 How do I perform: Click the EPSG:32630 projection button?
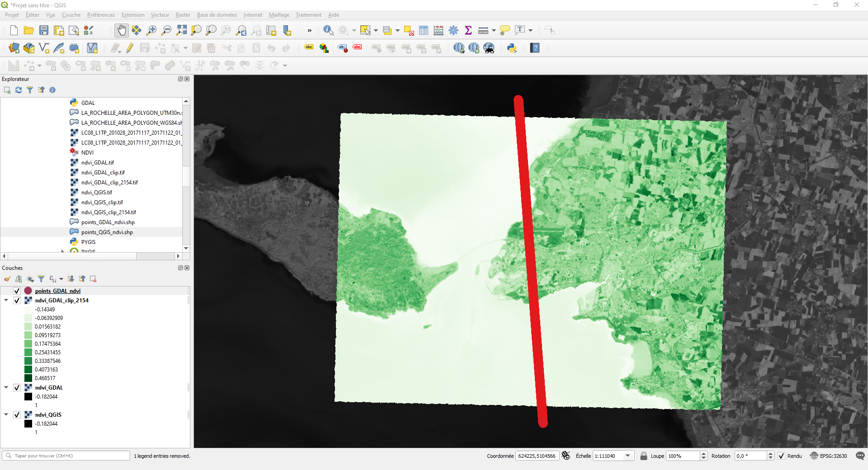[x=829, y=456]
